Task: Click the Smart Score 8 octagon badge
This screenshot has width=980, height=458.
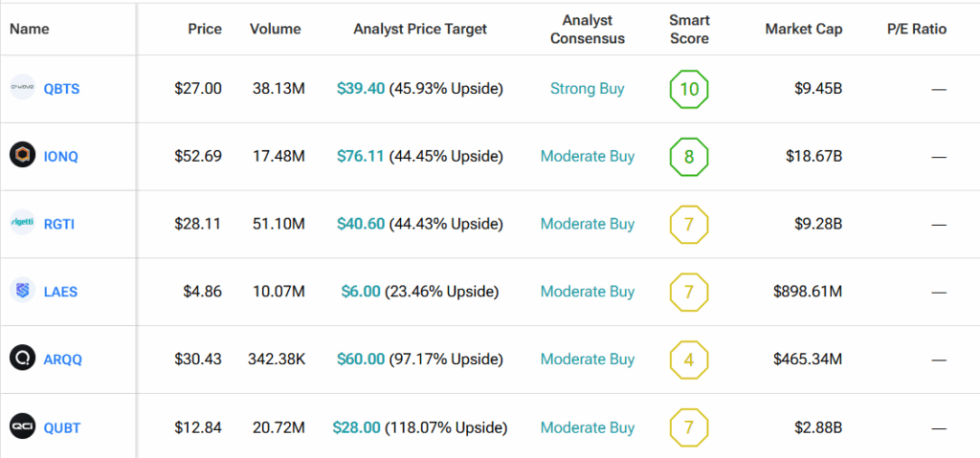Action: point(689,157)
